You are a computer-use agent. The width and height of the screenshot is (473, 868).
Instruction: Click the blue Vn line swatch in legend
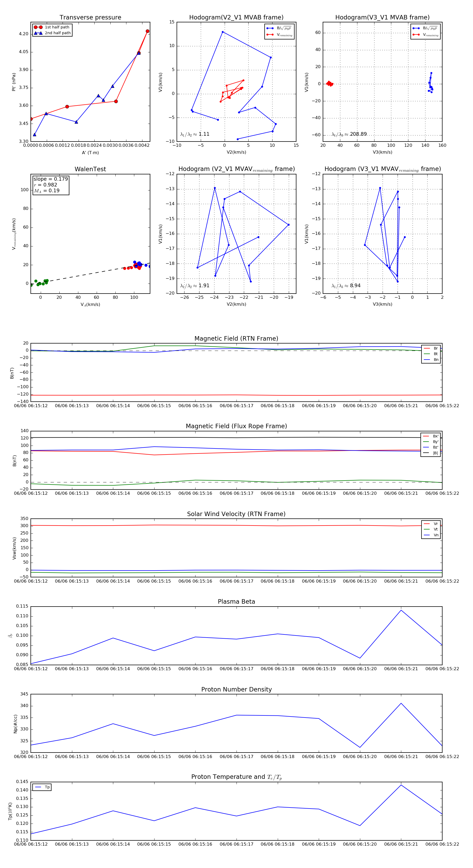point(426,535)
